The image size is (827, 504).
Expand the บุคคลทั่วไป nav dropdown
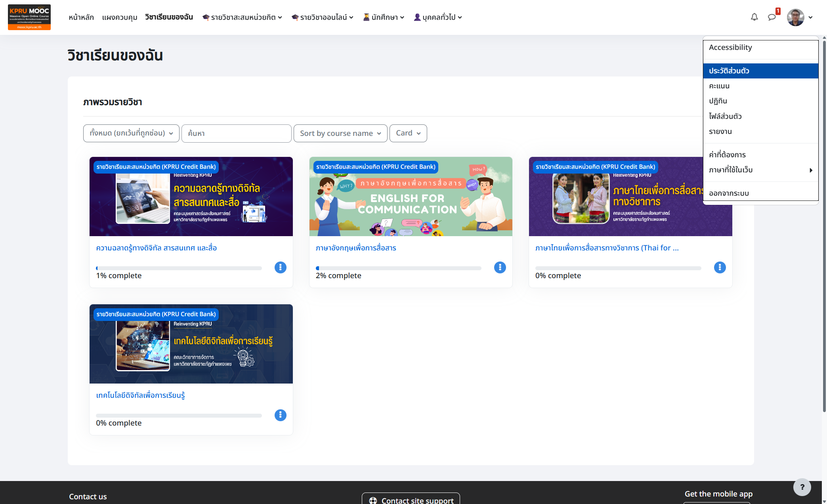tap(438, 17)
